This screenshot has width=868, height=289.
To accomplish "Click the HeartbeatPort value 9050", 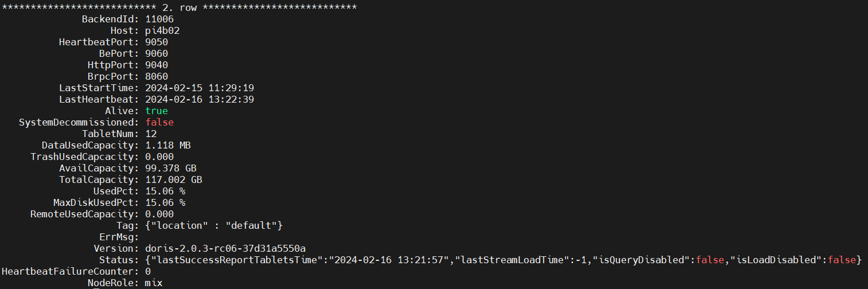I will click(157, 42).
